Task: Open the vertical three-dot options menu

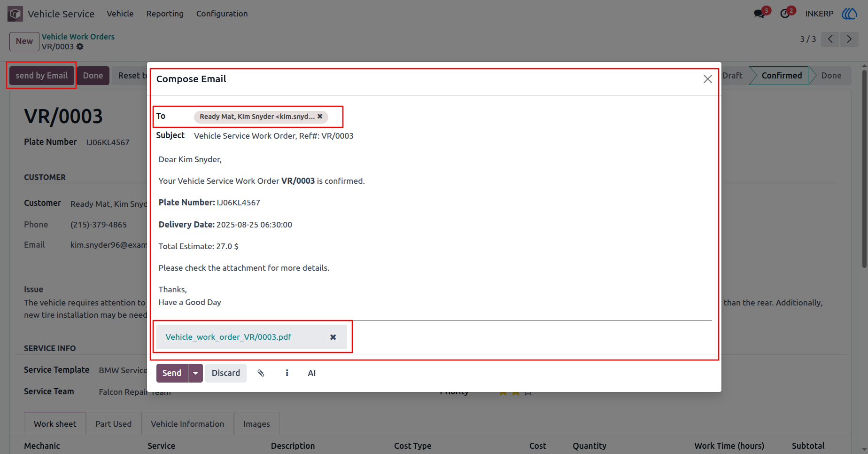Action: click(x=287, y=373)
